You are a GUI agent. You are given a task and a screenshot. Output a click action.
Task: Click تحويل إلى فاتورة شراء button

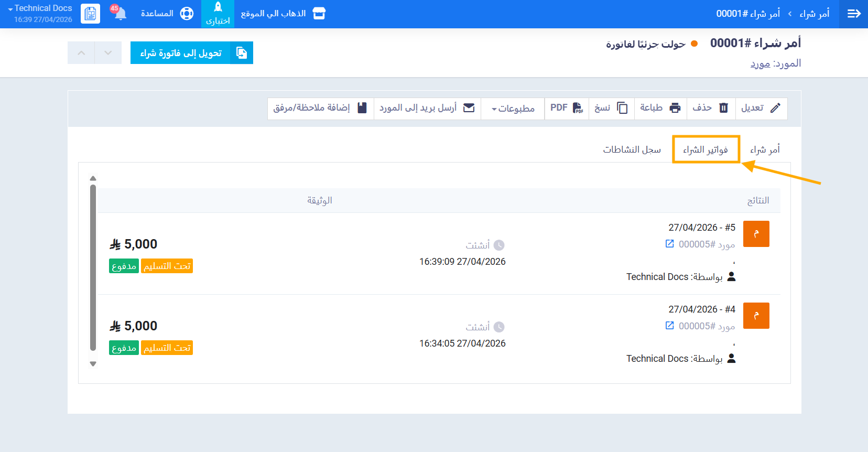191,53
